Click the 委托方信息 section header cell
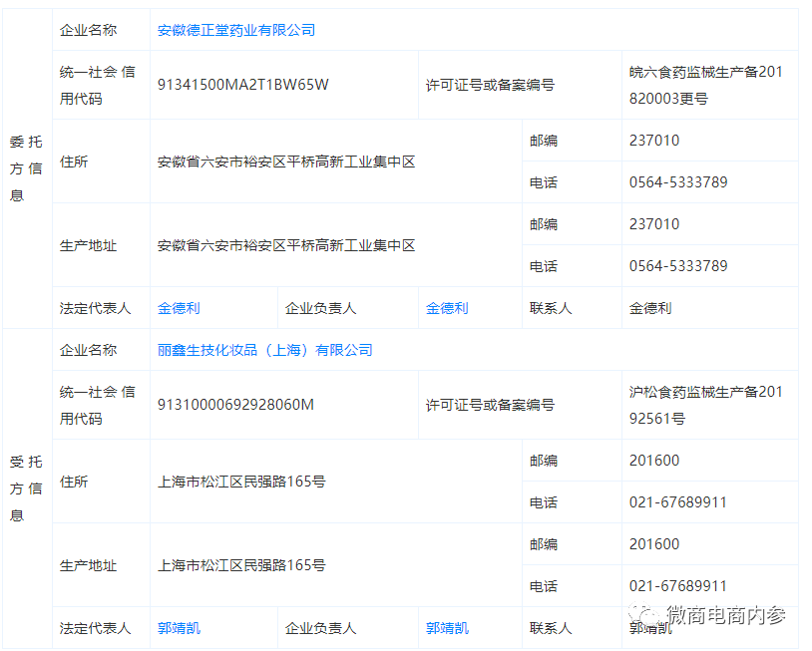This screenshot has width=812, height=651. (26, 168)
